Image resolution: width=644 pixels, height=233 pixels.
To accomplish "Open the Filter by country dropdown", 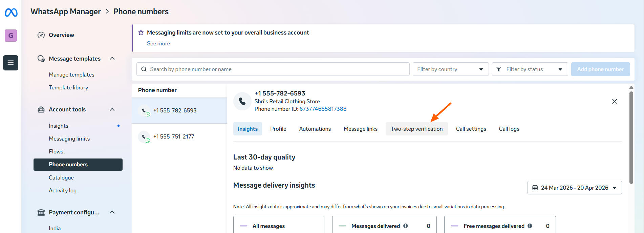I will 451,69.
